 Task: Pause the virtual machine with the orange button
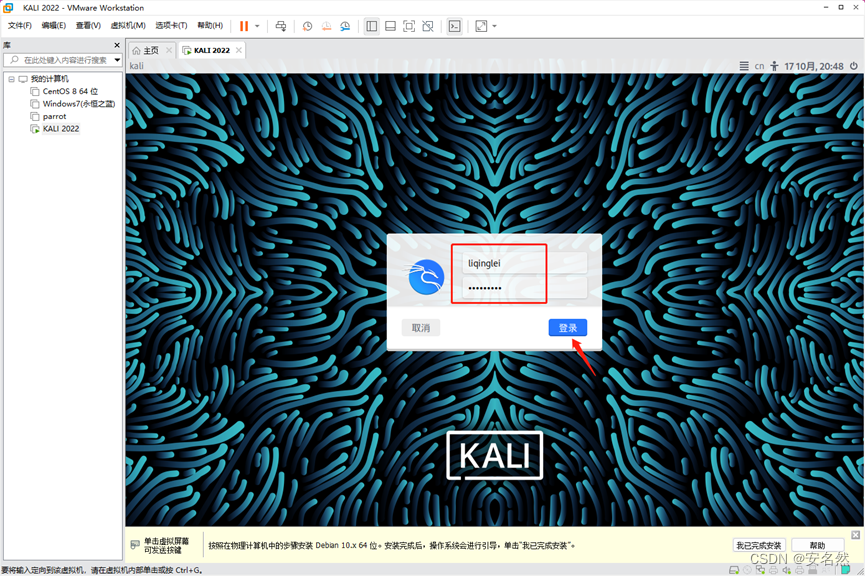coord(243,26)
